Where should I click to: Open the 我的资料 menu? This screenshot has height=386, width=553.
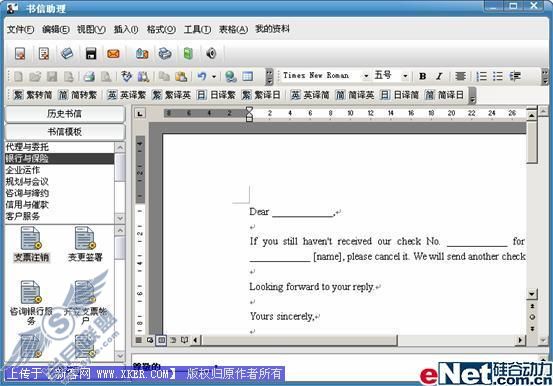pyautogui.click(x=272, y=29)
